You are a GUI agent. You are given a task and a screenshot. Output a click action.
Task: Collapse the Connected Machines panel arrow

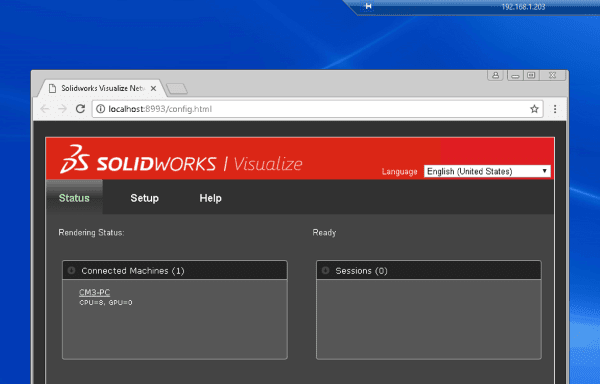pyautogui.click(x=71, y=270)
